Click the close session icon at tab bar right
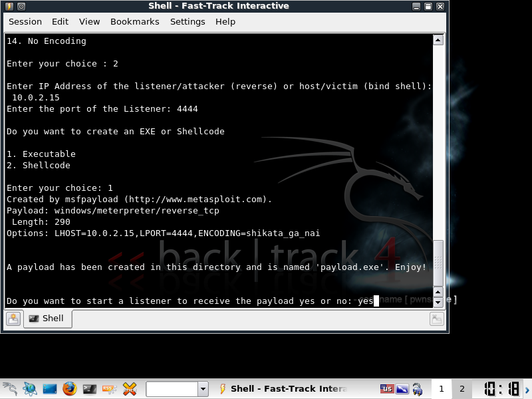The height and width of the screenshot is (399, 532). coord(437,319)
